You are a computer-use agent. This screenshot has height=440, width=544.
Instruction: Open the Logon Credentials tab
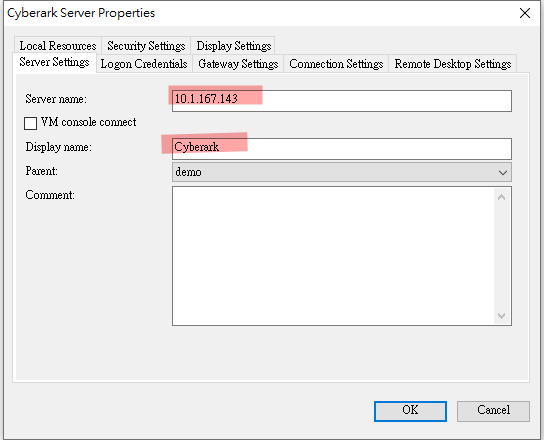tap(144, 64)
